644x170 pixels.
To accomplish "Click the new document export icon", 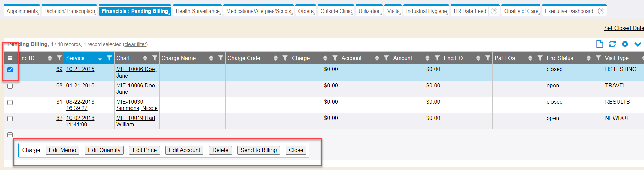I will pyautogui.click(x=599, y=44).
